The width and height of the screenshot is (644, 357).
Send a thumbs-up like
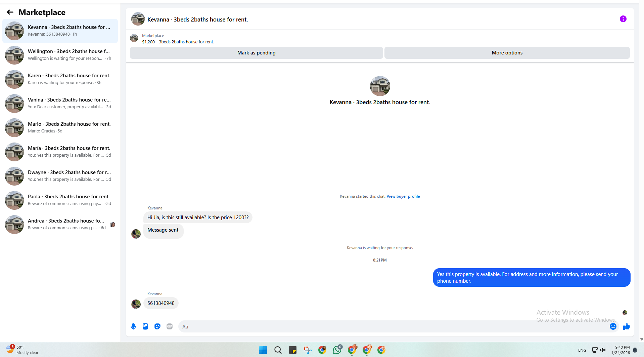(x=626, y=326)
